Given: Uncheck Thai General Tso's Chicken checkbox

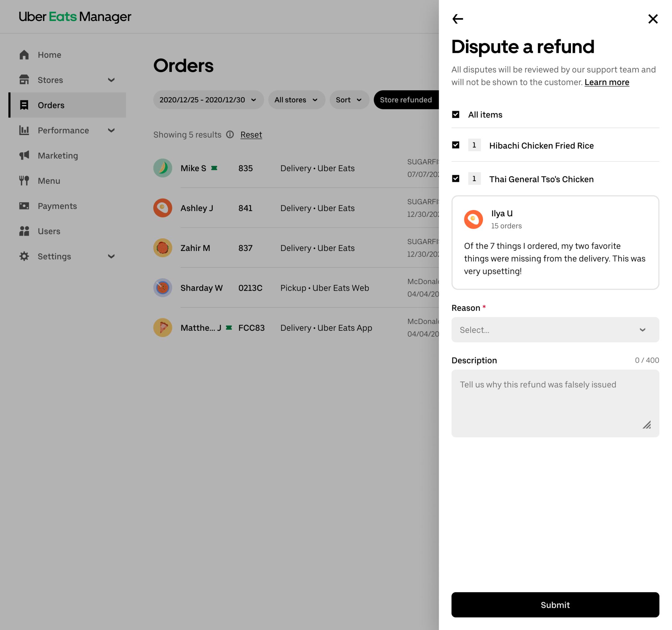Looking at the screenshot, I should tap(456, 178).
